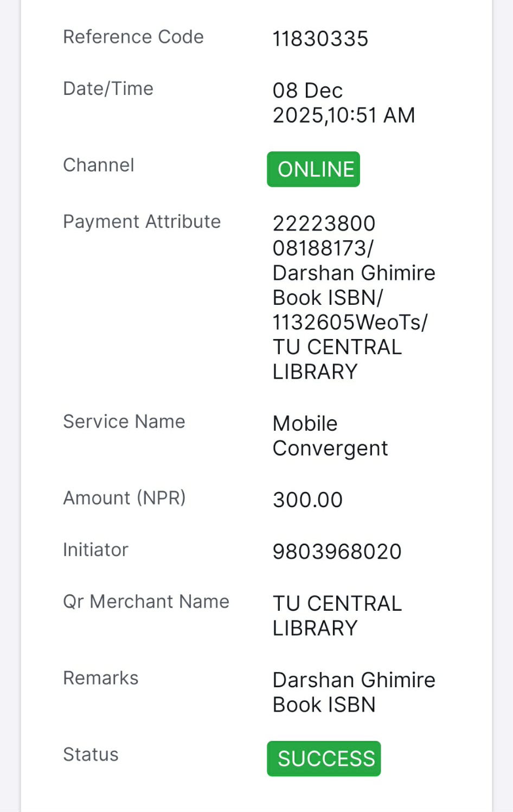Select the merchant name beside Qr Merchant Name
This screenshot has width=513, height=812.
pyautogui.click(x=337, y=616)
